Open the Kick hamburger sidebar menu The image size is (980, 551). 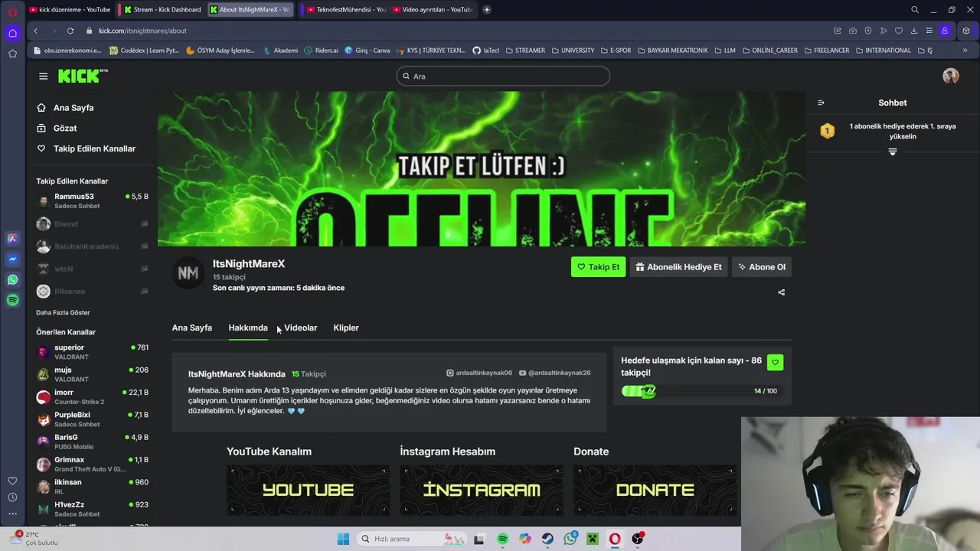tap(43, 76)
